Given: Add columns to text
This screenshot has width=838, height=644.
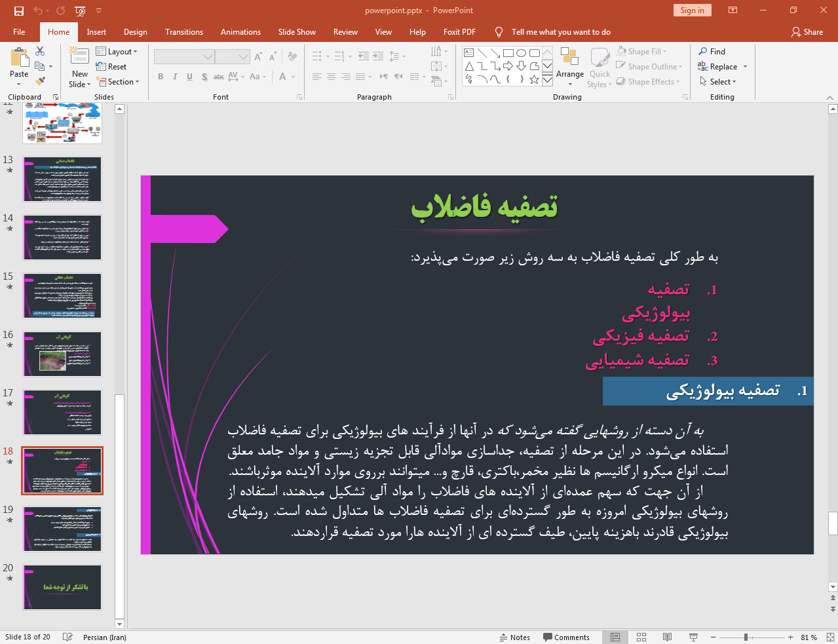Looking at the screenshot, I should [417, 77].
